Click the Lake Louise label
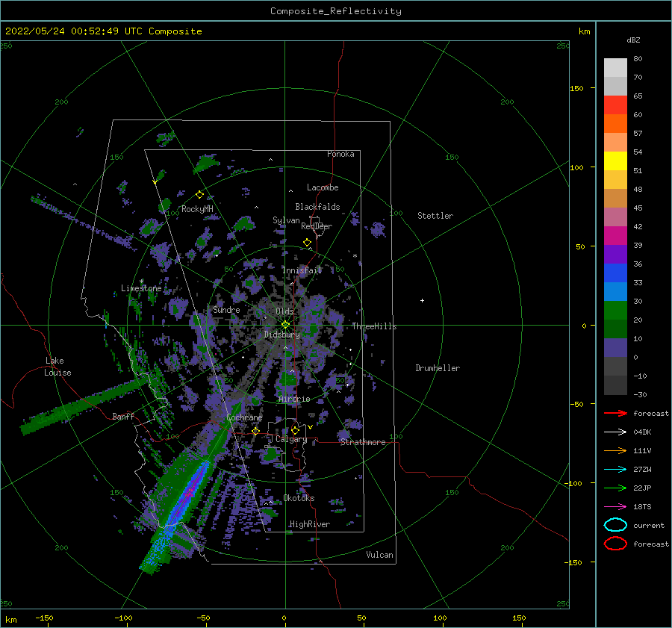Screen dimensions: 672x628 57,367
